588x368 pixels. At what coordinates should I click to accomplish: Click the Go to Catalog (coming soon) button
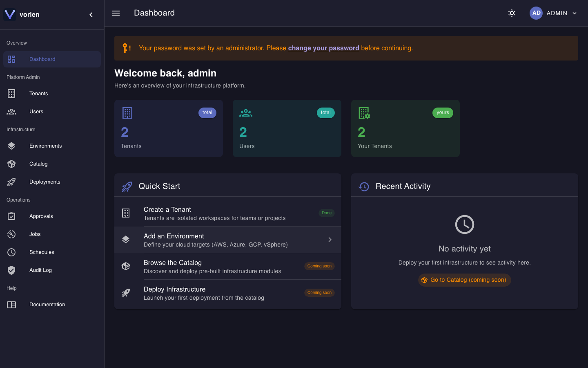coord(465,280)
